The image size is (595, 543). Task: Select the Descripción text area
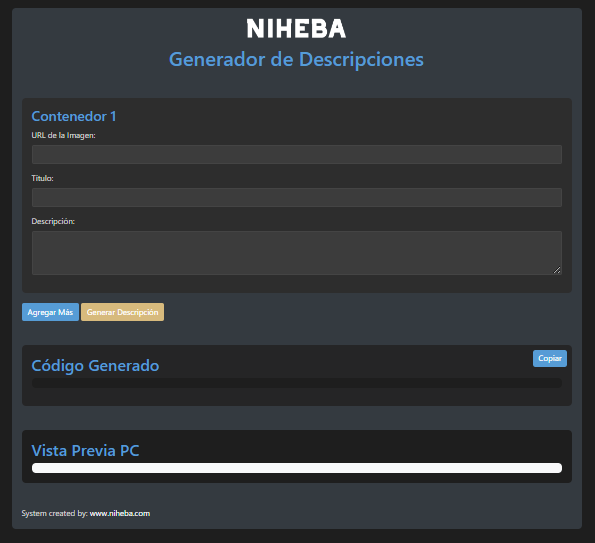click(297, 253)
